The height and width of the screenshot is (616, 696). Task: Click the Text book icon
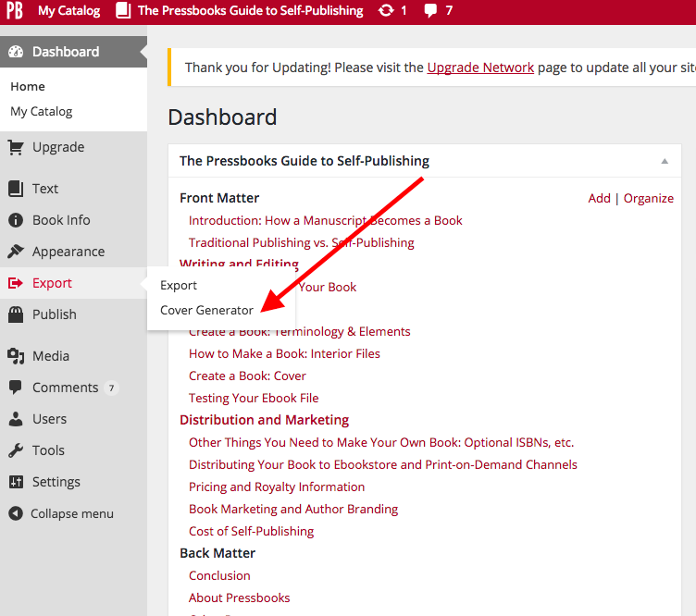point(16,189)
